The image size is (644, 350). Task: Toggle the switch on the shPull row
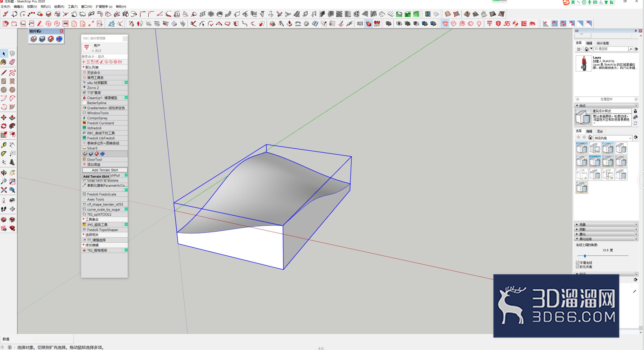click(125, 175)
